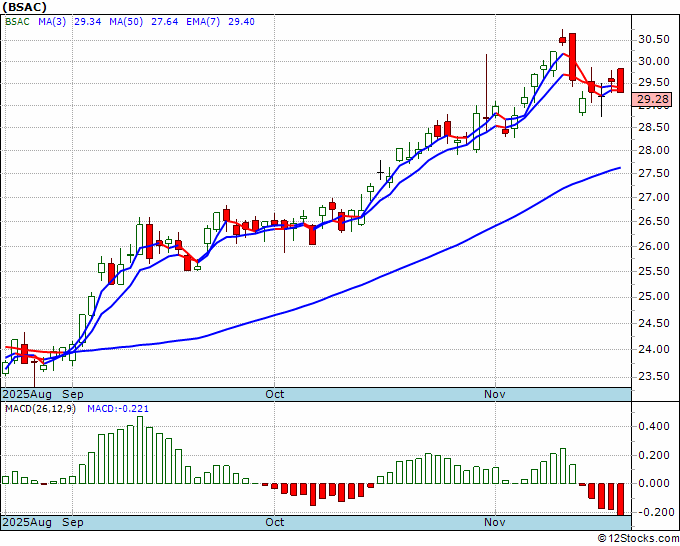Click the MA(50) legend label
The image size is (680, 546).
click(x=126, y=22)
